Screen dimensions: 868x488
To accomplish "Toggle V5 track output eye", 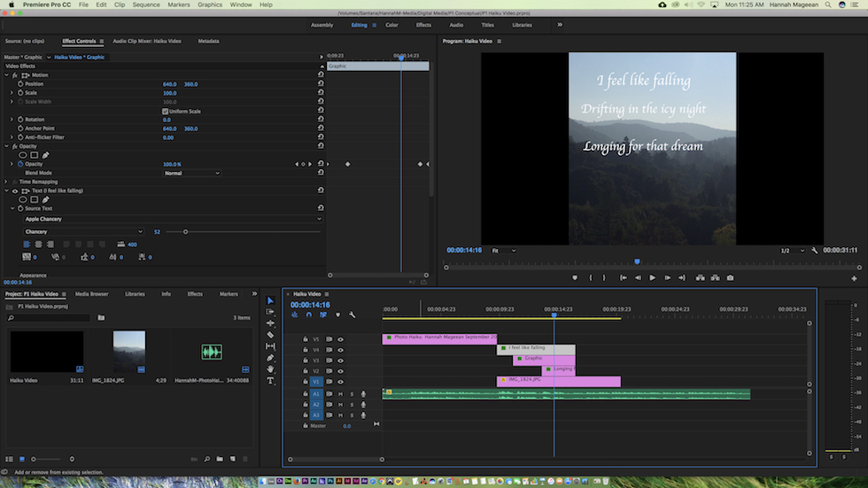I will click(x=340, y=339).
